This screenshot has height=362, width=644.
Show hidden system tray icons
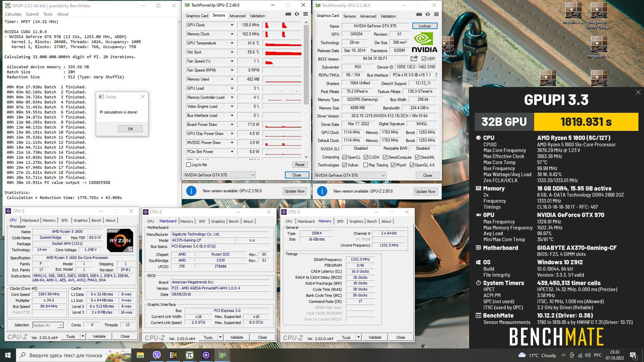pos(563,355)
